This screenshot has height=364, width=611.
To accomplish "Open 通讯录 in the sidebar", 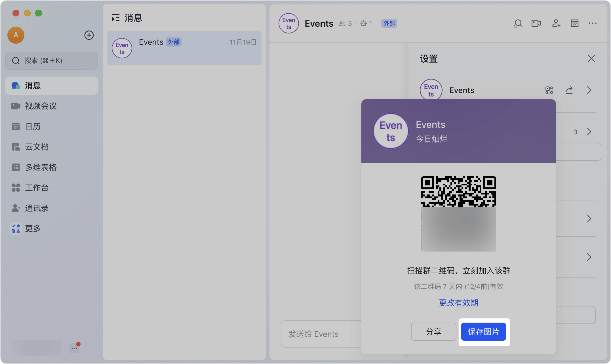I will tap(52, 208).
